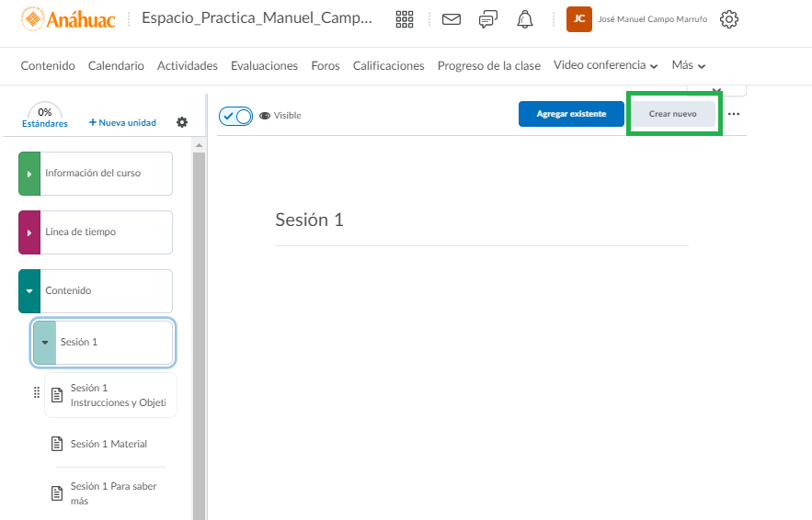The width and height of the screenshot is (812, 520).
Task: Open the Video conferencia dropdown
Action: click(605, 66)
